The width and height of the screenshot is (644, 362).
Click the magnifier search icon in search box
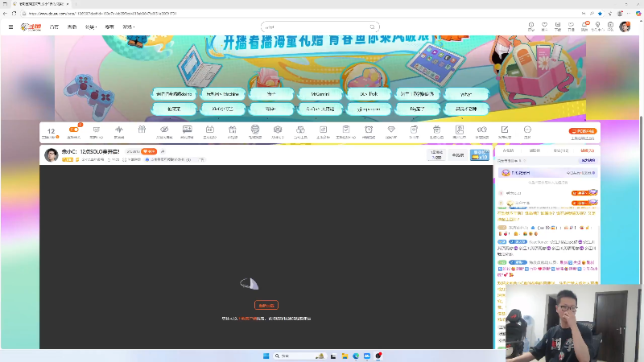(372, 27)
